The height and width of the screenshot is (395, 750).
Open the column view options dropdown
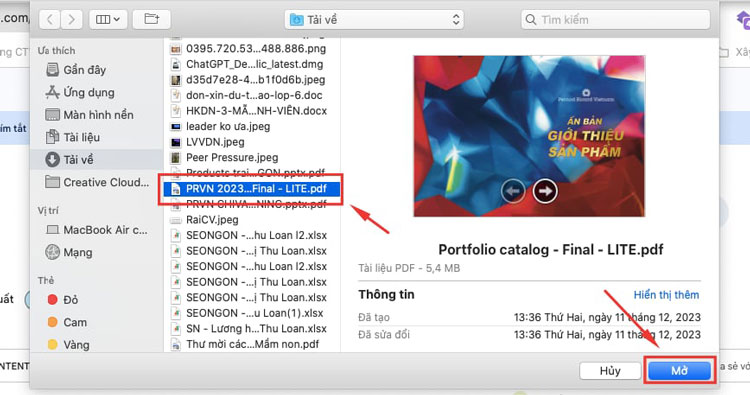108,20
